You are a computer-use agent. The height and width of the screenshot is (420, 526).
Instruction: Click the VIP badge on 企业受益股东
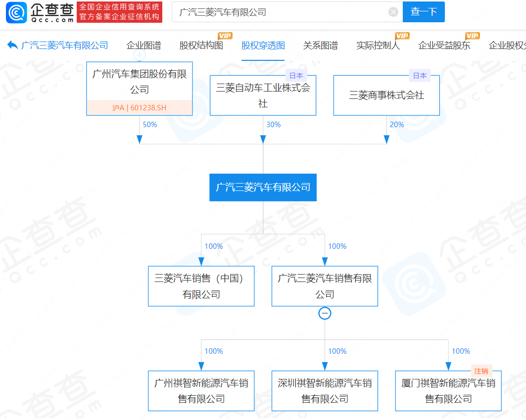tap(473, 36)
